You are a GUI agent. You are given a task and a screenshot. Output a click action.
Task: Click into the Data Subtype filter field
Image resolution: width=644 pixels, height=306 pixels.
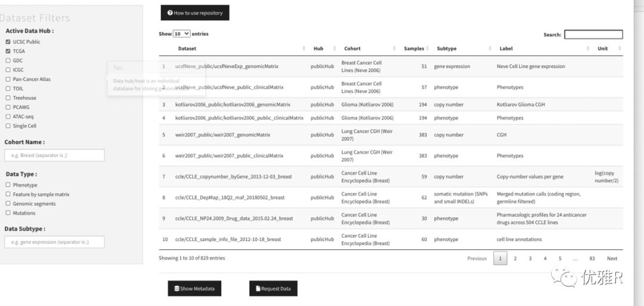coord(55,242)
